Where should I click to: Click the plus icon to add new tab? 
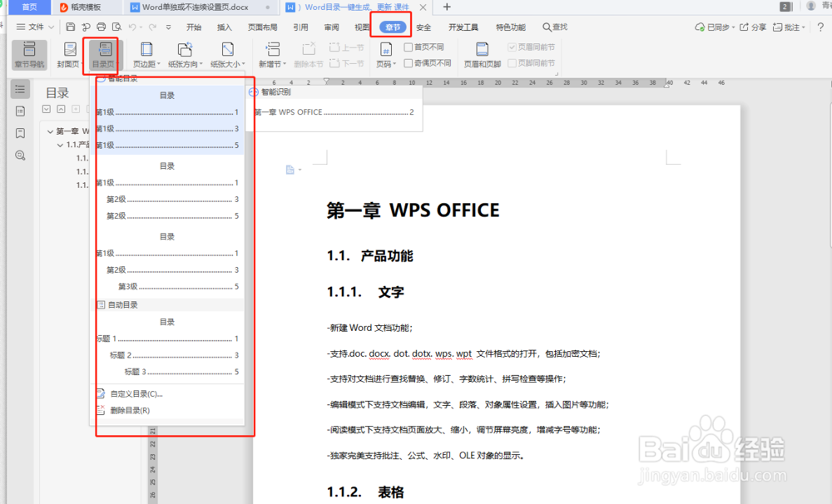pyautogui.click(x=447, y=7)
